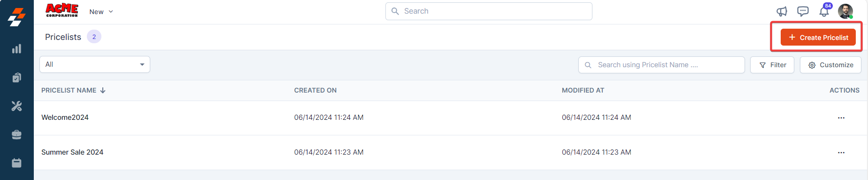Viewport: 868px width, 180px height.
Task: Click the Filter button
Action: (772, 65)
